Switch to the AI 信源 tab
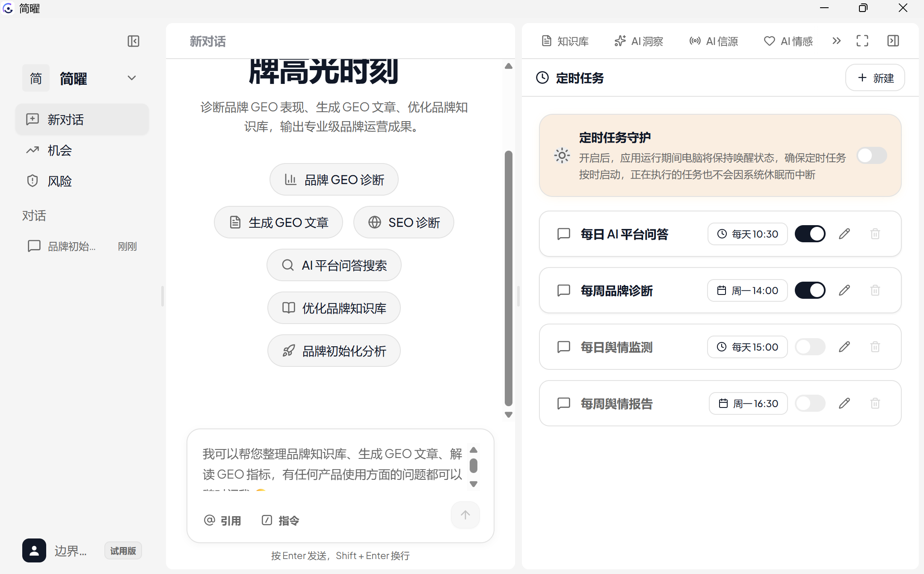This screenshot has height=574, width=924. 714,41
